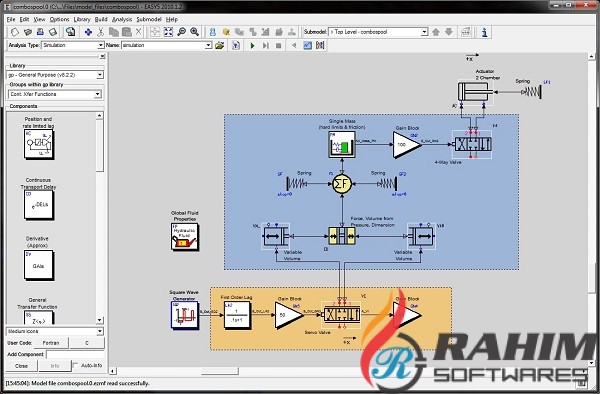Click the Info button in library panel
This screenshot has height=394, width=600.
coord(55,366)
